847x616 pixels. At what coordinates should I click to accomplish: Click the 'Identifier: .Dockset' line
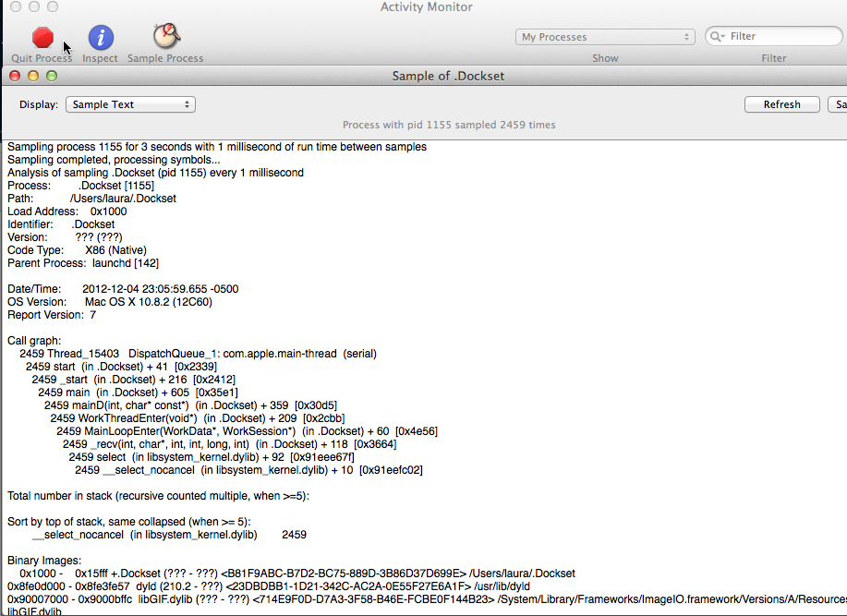tap(61, 224)
